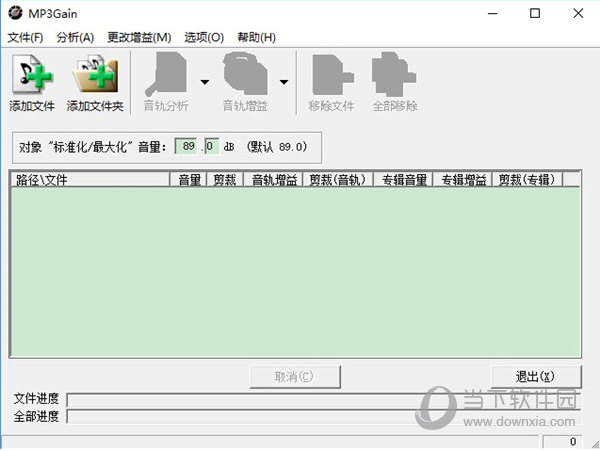The height and width of the screenshot is (451, 600).
Task: Click the Remove All (全部移除) icon
Action: point(394,74)
